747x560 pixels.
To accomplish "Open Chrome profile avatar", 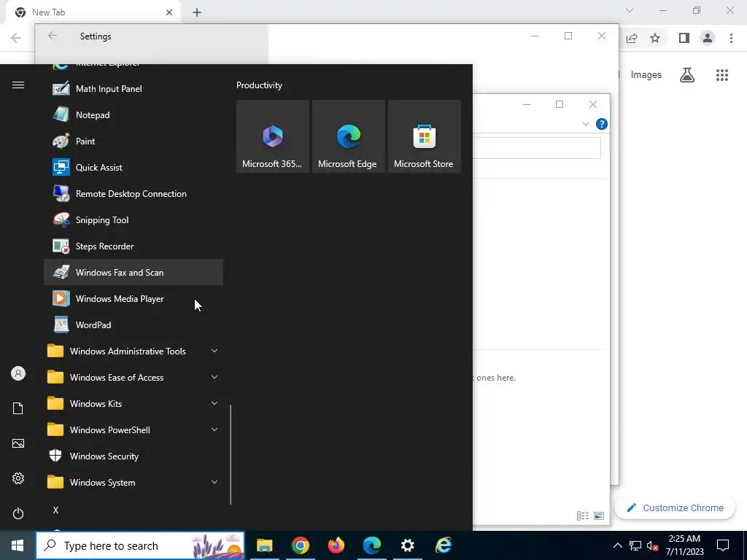I will click(x=708, y=38).
